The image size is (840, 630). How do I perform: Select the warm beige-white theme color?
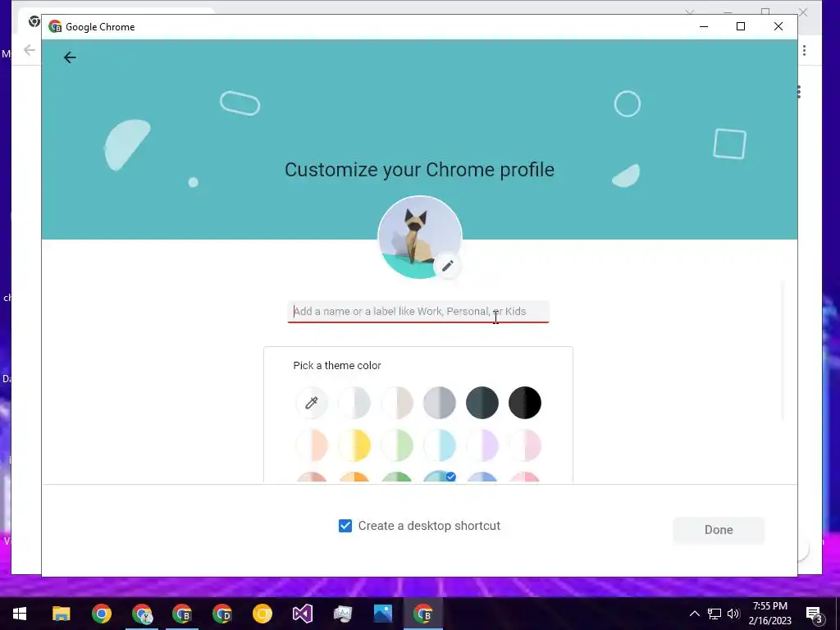397,402
